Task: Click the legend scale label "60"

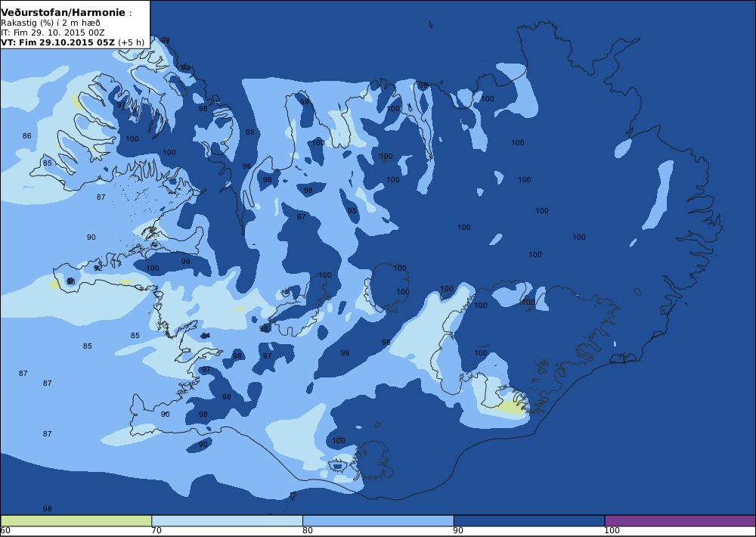Action: (x=5, y=530)
